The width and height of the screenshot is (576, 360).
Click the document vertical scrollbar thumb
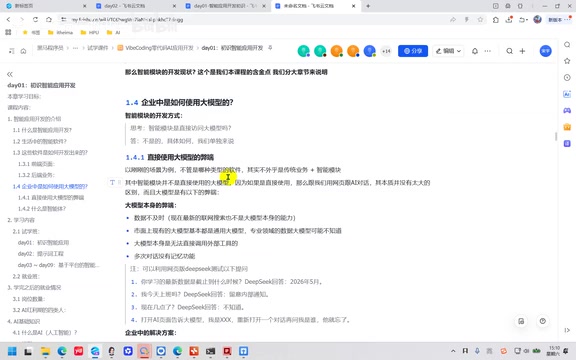pos(556,136)
